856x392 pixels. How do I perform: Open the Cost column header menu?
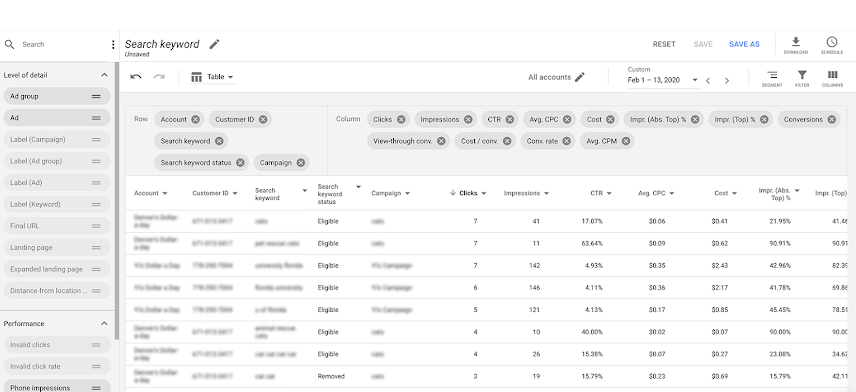click(x=734, y=193)
